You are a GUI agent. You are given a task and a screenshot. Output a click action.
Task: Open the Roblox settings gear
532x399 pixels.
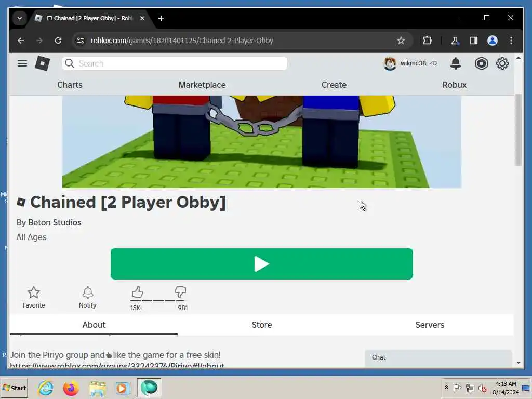click(502, 63)
